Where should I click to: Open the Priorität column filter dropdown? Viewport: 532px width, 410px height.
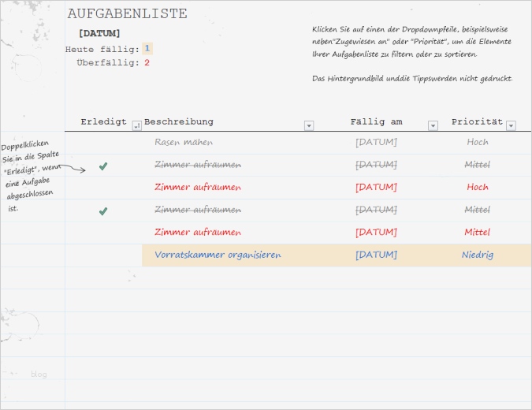pyautogui.click(x=511, y=125)
